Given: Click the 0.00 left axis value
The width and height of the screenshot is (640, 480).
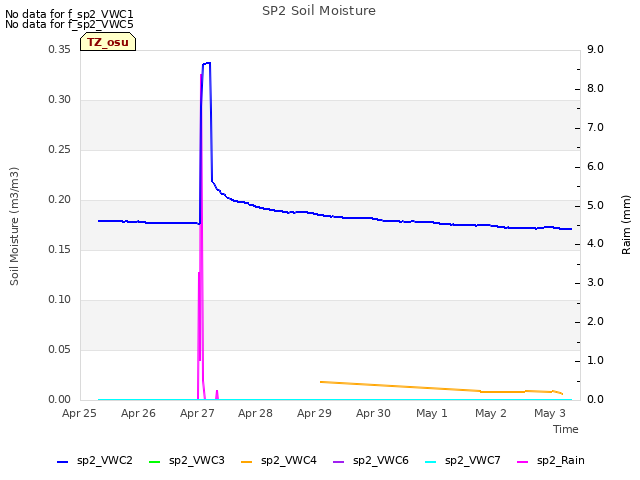Looking at the screenshot, I should tap(60, 400).
